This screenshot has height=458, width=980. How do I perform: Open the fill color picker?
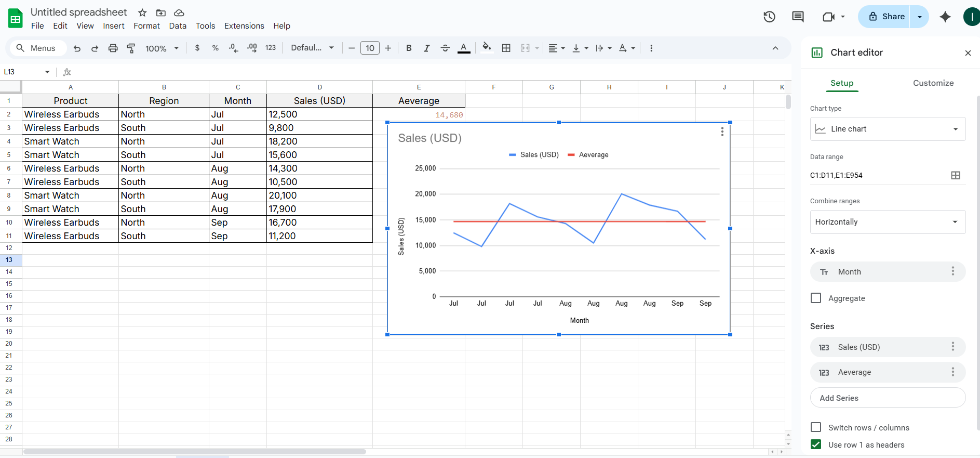[486, 48]
